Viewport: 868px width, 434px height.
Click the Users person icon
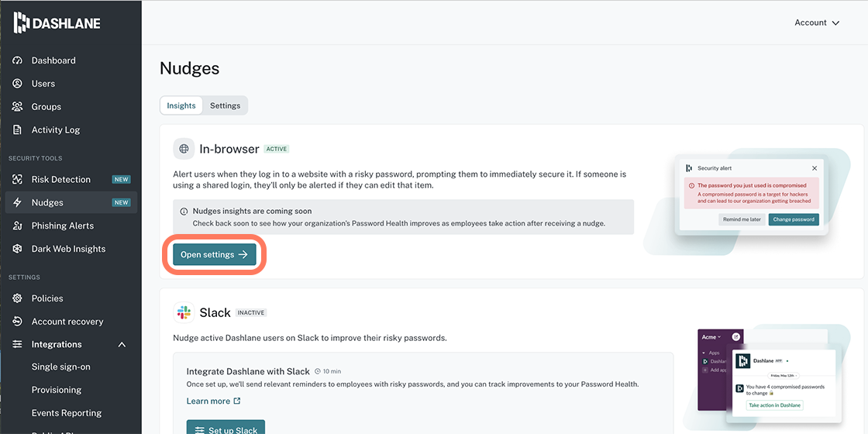[17, 84]
